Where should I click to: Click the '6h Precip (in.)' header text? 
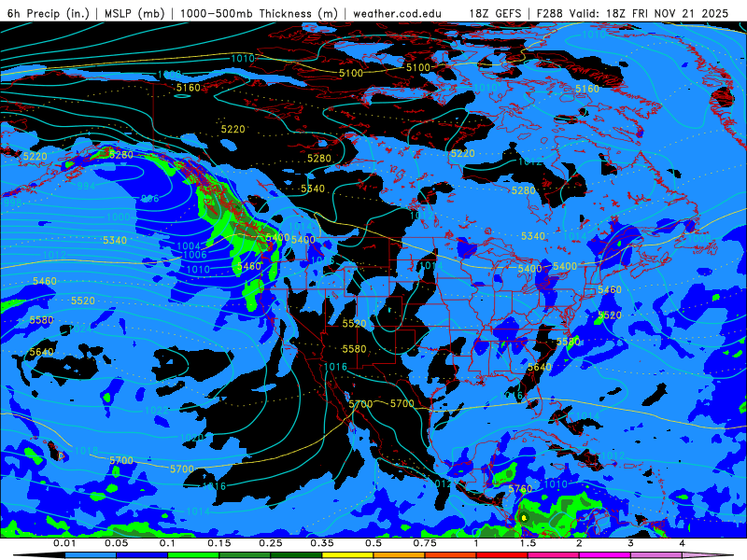[x=49, y=13]
